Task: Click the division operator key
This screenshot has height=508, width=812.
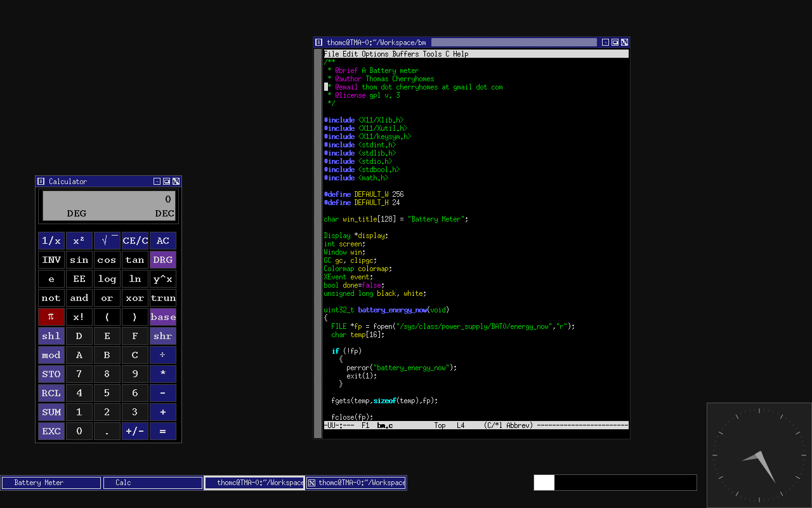Action: (163, 355)
